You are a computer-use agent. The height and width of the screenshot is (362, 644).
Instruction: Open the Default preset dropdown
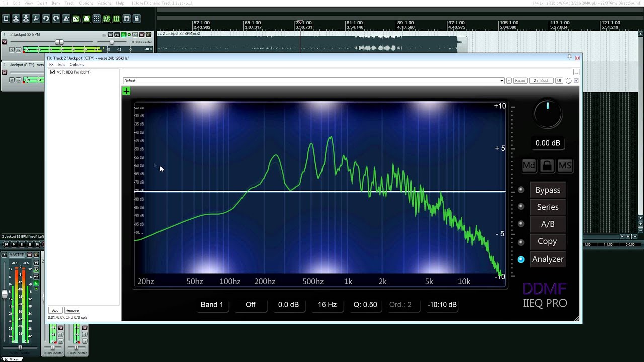313,81
